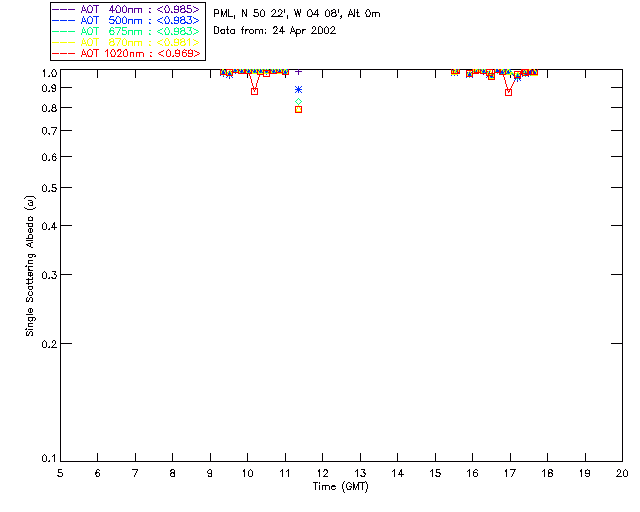Click x-axis hour label 8
This screenshot has height=512, width=640.
coord(173,473)
